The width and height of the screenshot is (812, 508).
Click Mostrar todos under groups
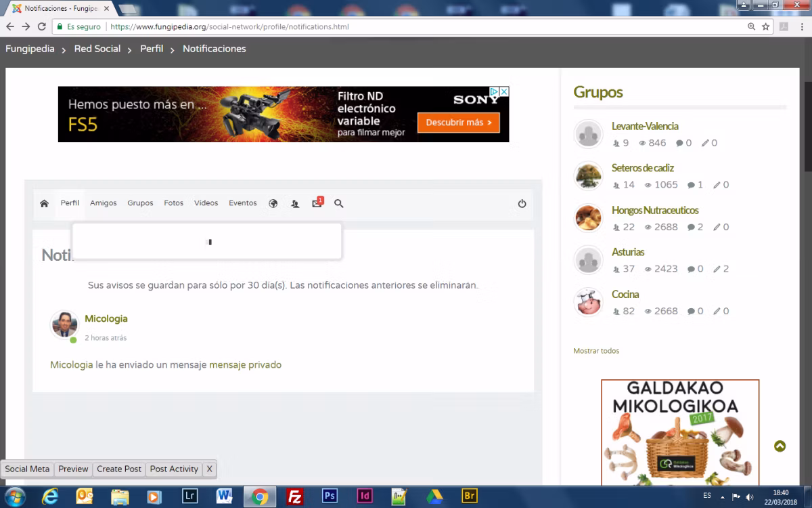[596, 351]
